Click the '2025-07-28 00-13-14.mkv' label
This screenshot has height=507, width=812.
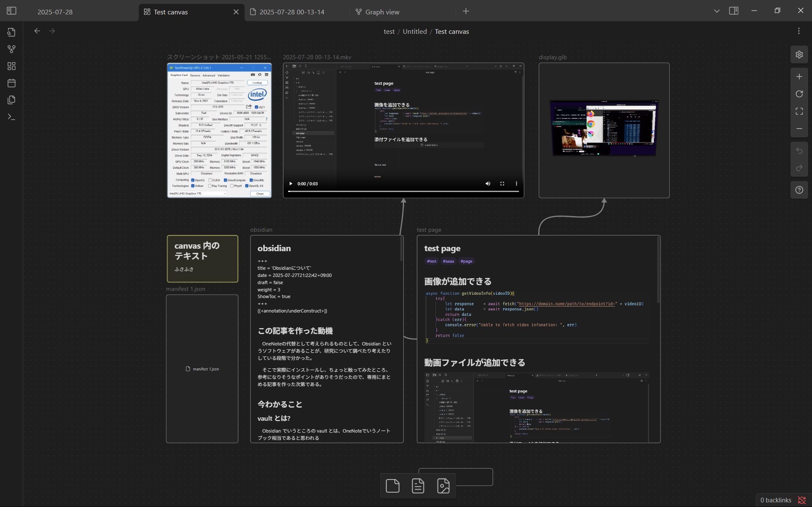click(317, 57)
